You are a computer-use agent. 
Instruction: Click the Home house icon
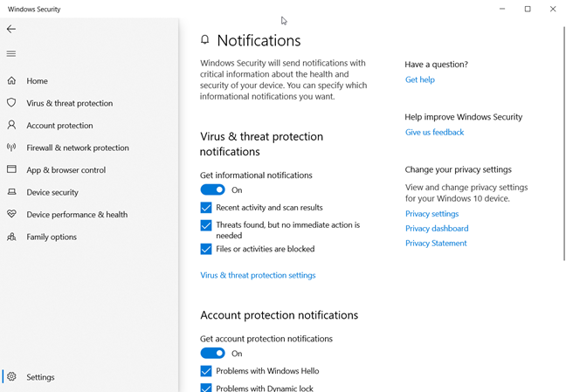coord(11,80)
